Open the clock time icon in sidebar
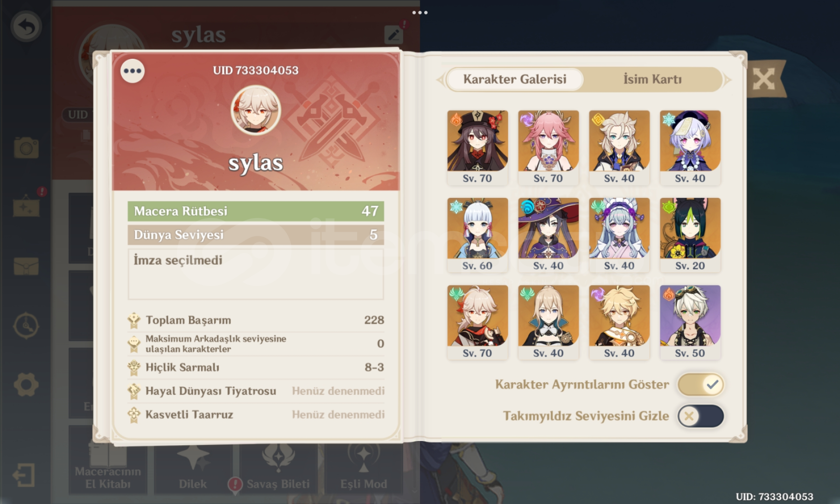840x504 pixels. click(26, 325)
